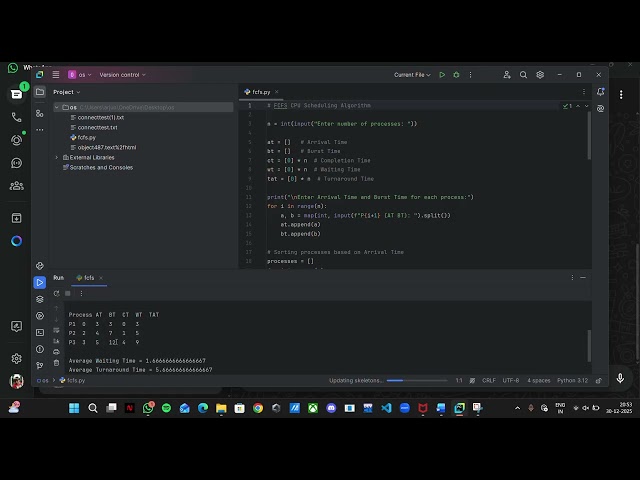Open Code With Me add-user icon
Viewport: 640px width, 480px height.
point(507,75)
